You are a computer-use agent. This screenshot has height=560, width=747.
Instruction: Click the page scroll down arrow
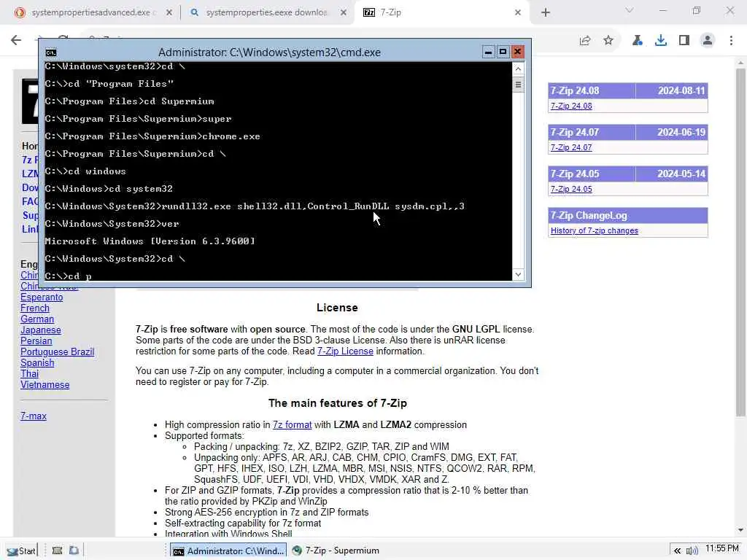point(740,530)
